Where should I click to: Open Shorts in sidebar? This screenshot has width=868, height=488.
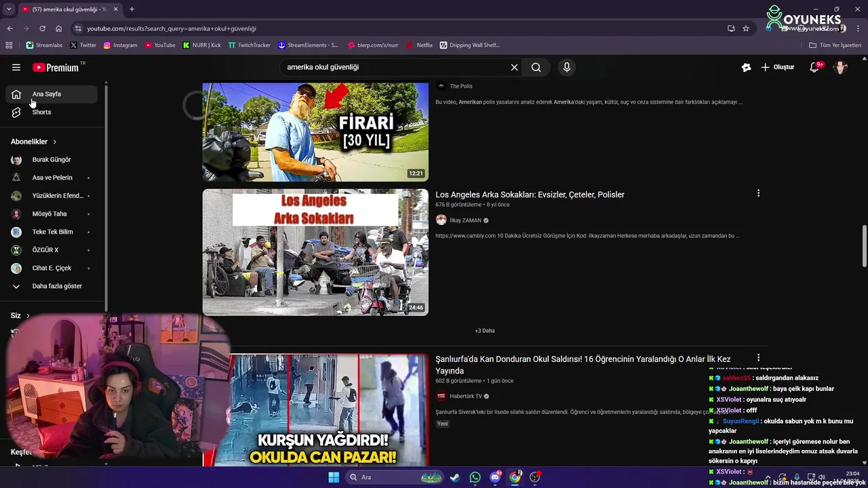(52, 112)
